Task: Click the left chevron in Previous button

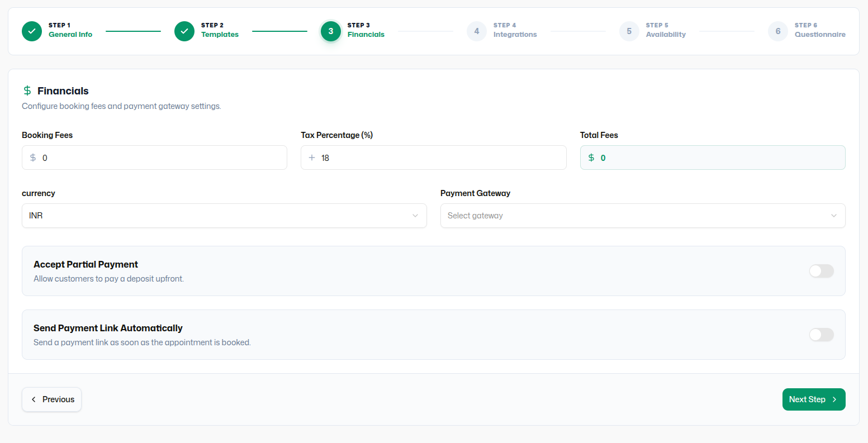Action: click(x=34, y=399)
